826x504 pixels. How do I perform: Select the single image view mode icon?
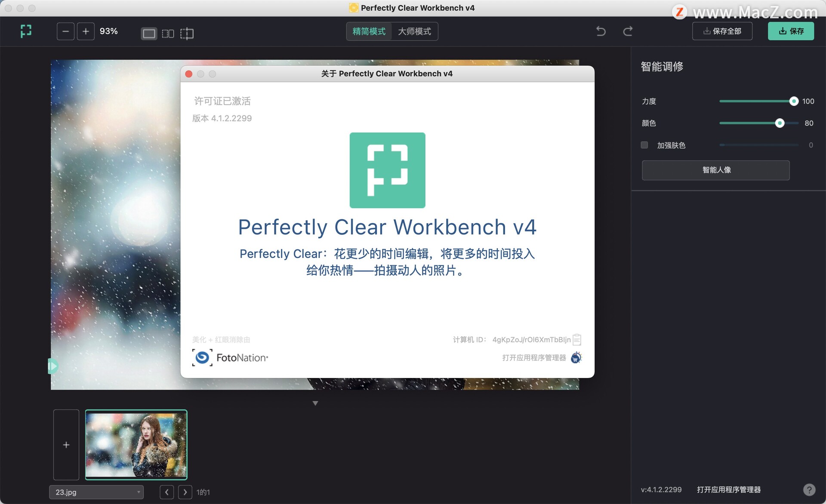pos(149,34)
